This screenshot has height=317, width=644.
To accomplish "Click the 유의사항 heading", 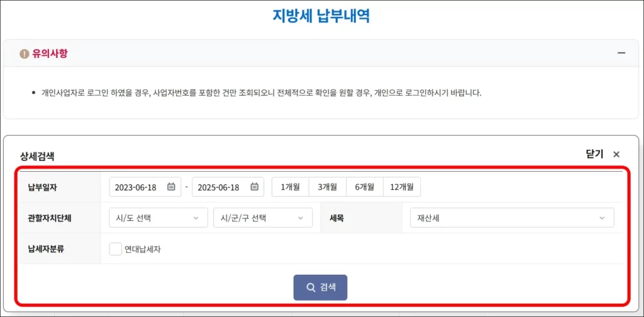I will 50,54.
